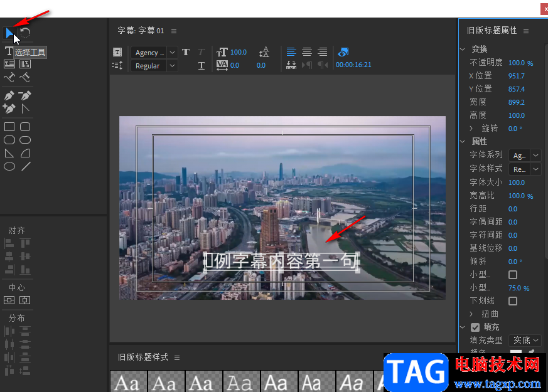Screen dimensions: 548x392
Task: Enable the small caps checkbox
Action: (513, 275)
